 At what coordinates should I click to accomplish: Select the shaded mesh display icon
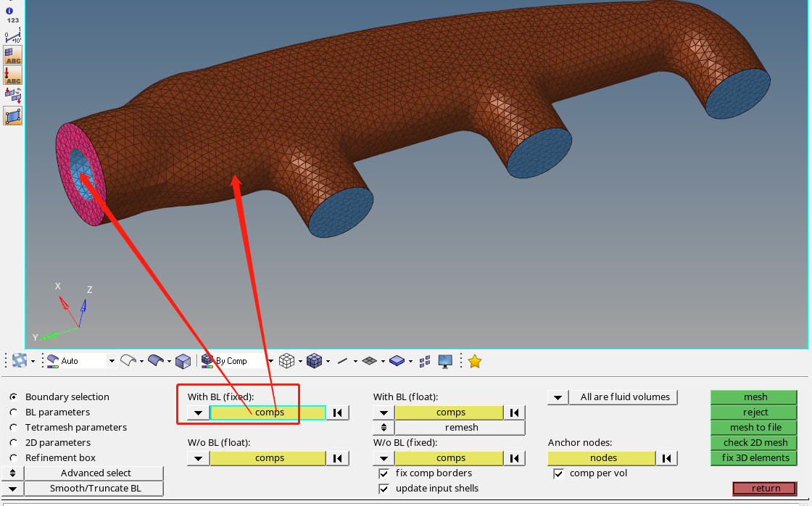point(313,360)
